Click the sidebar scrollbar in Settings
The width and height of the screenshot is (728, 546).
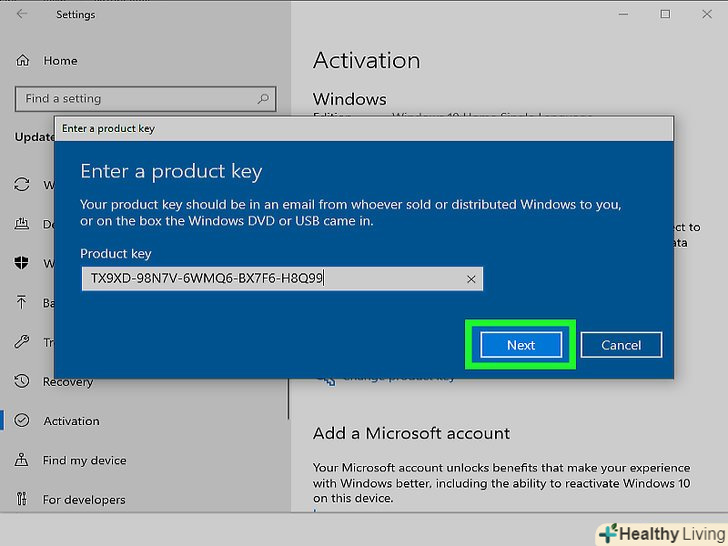288,398
